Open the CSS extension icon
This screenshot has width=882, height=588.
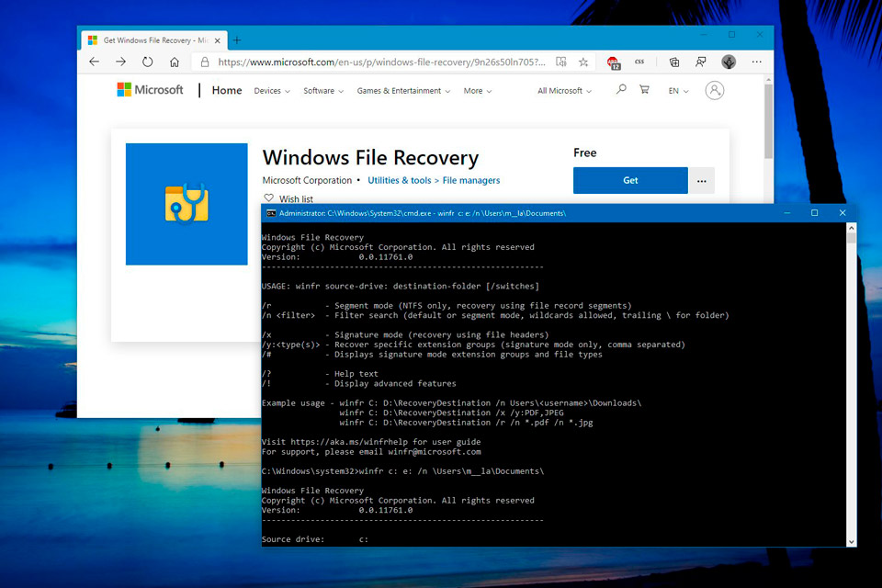639,62
